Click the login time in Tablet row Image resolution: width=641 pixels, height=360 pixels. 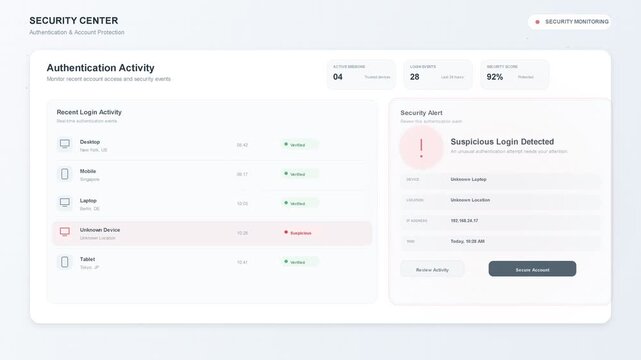tap(242, 262)
